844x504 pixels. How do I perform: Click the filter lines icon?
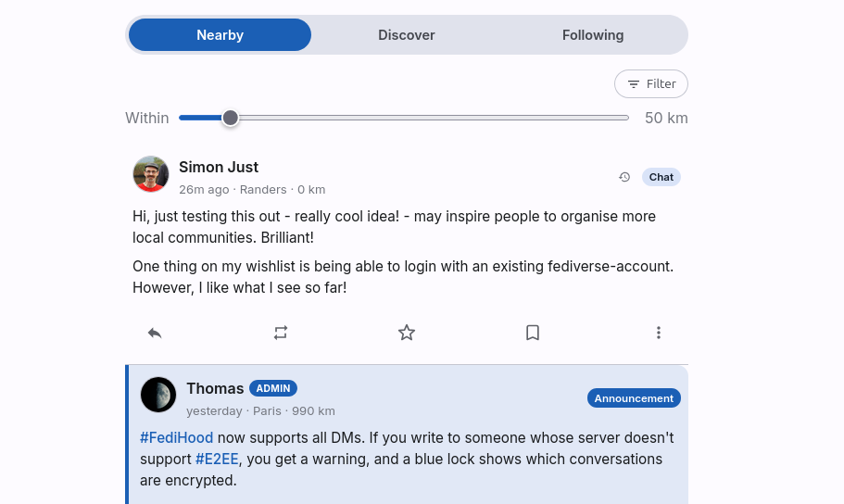[x=634, y=84]
